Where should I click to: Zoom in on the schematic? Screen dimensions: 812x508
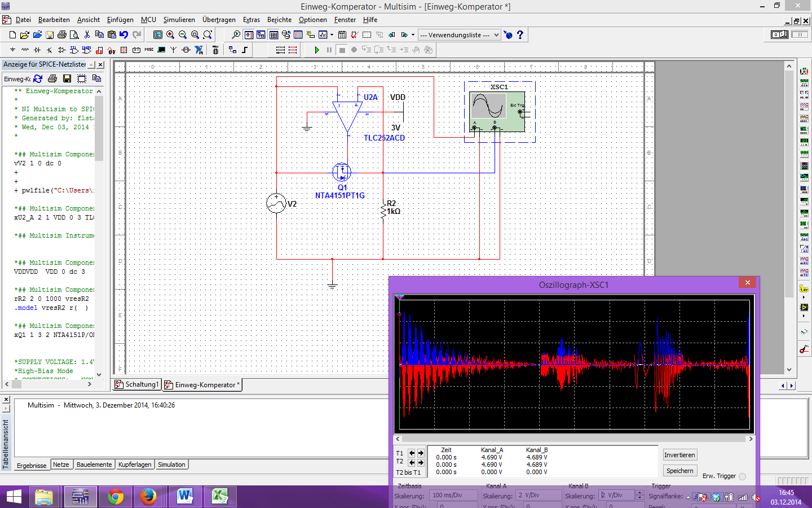point(170,35)
